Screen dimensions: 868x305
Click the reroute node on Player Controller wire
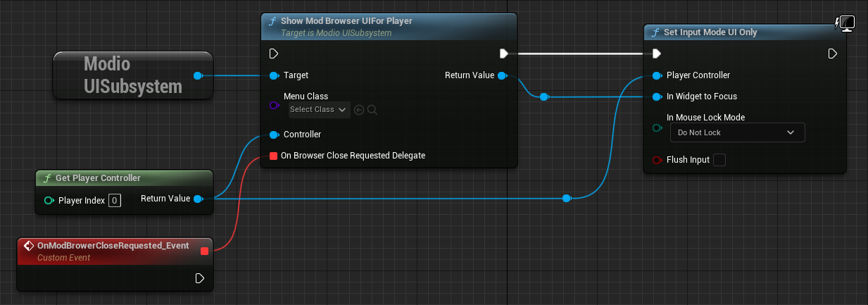(x=567, y=199)
